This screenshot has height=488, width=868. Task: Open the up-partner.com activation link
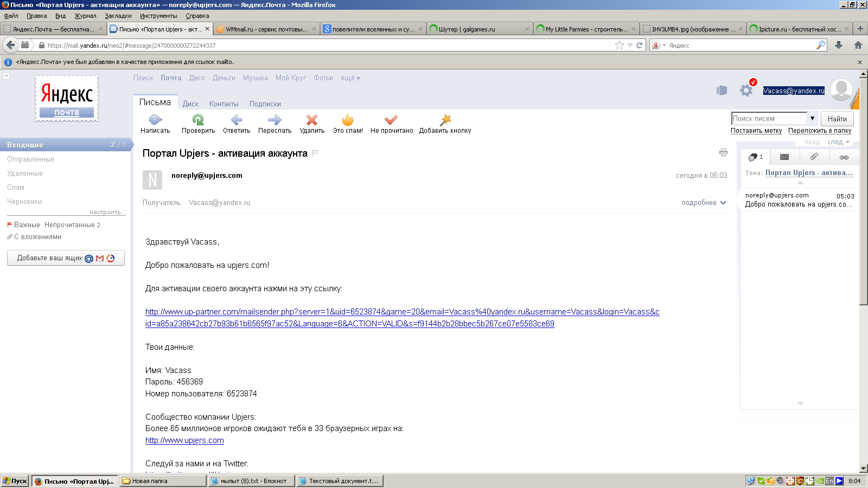point(402,318)
